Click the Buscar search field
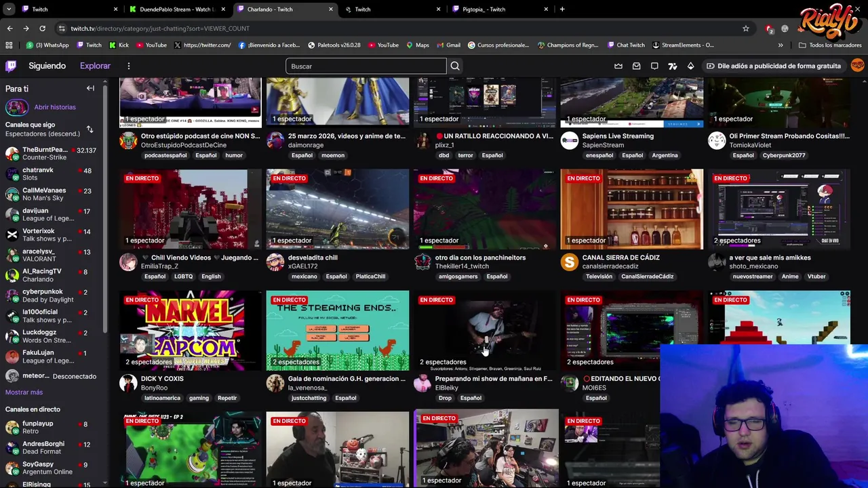This screenshot has width=868, height=488. [366, 66]
